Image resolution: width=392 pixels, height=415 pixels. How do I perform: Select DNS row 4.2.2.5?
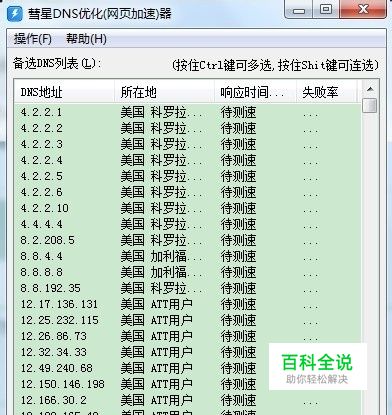click(188, 176)
